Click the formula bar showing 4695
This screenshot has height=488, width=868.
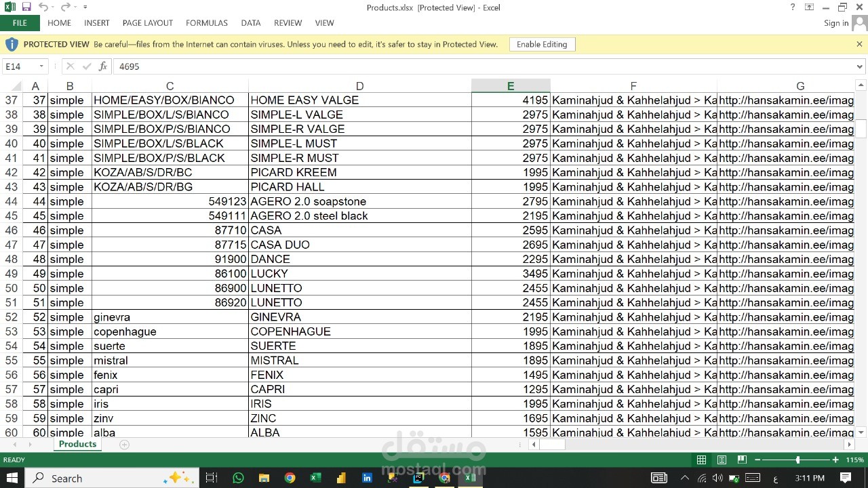(484, 66)
